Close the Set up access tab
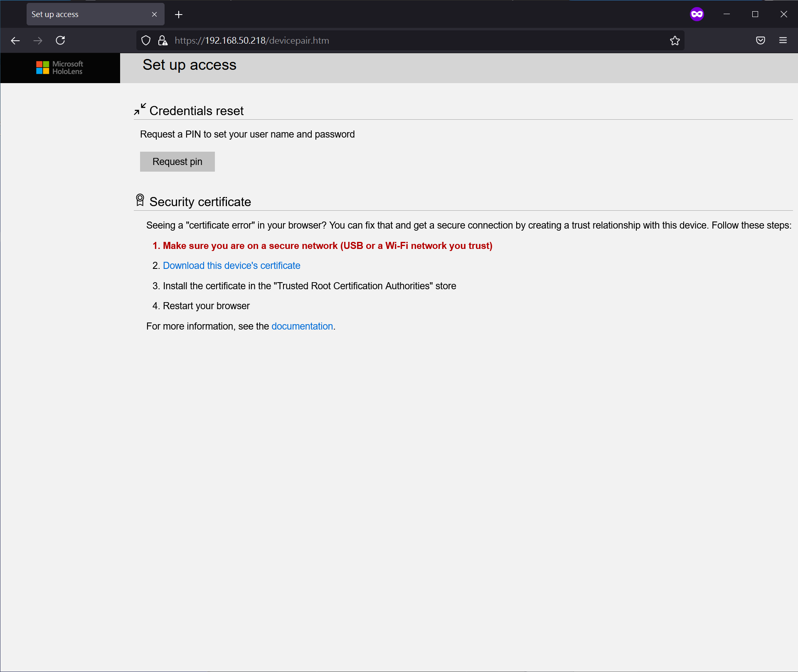798x672 pixels. click(154, 14)
